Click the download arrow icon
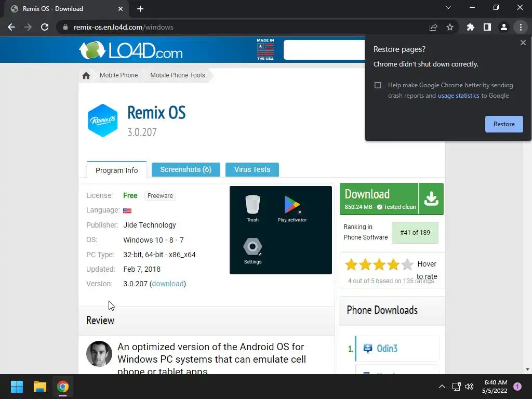This screenshot has width=532, height=399. click(x=431, y=199)
